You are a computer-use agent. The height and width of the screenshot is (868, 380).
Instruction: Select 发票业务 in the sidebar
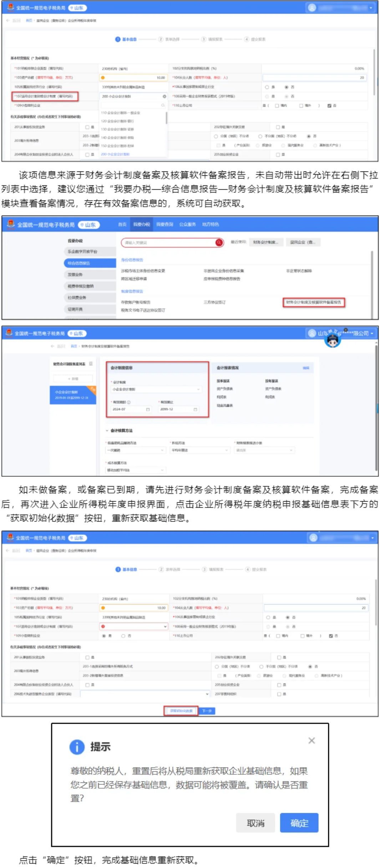coord(90,274)
